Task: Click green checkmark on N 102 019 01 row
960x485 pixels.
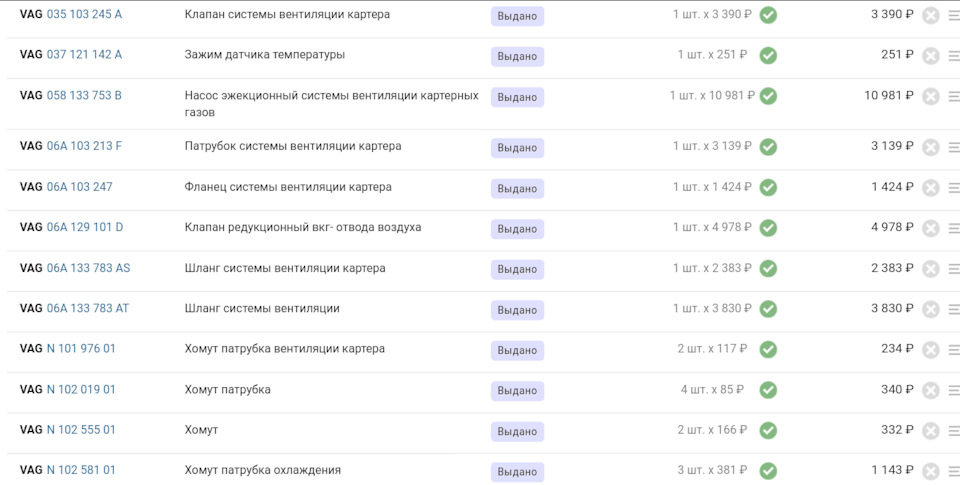Action: coord(768,390)
